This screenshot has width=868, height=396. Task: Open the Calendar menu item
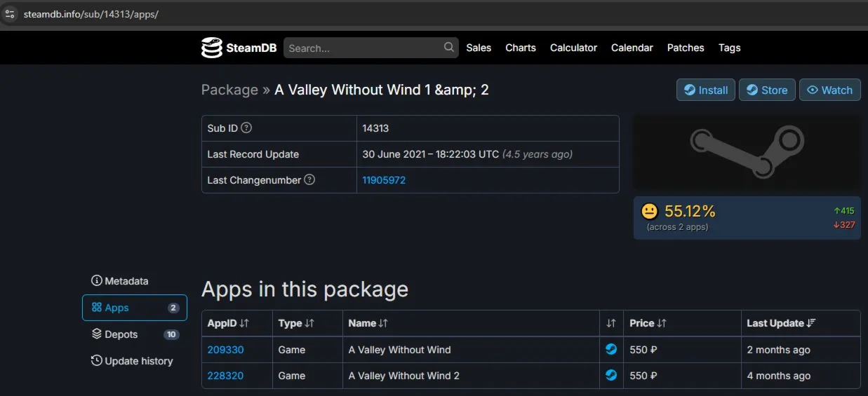[x=632, y=48]
